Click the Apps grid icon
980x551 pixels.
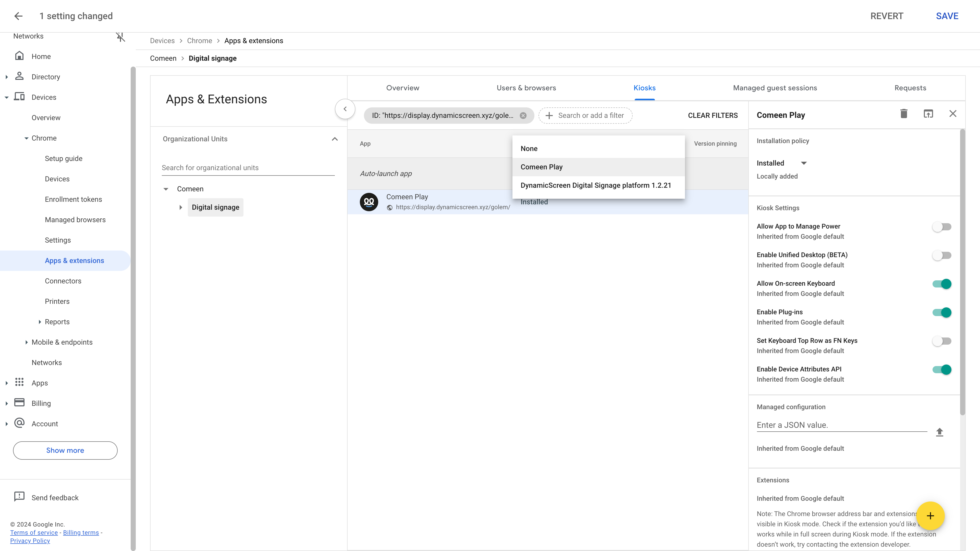point(19,382)
